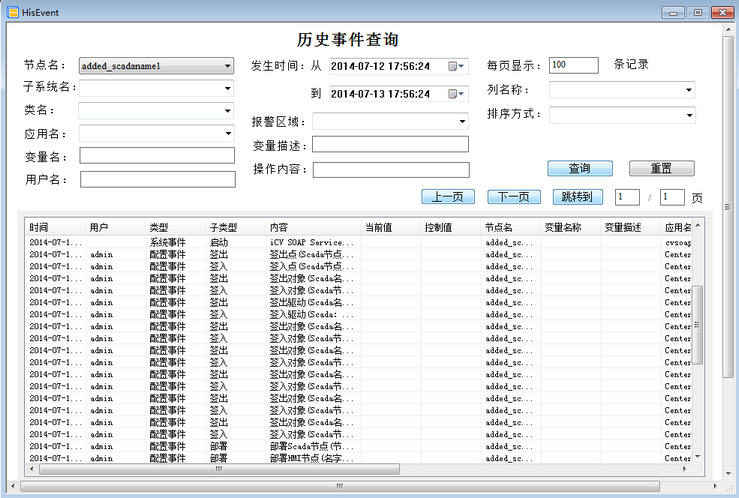Click the 重置 reset button

(661, 168)
